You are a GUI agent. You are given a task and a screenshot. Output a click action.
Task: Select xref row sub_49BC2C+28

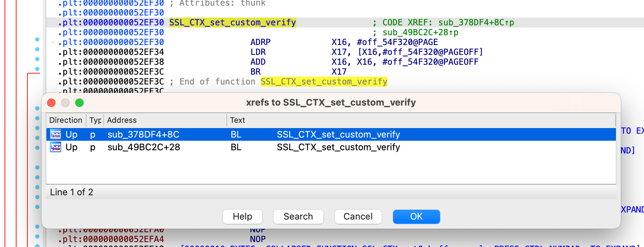tap(331, 147)
